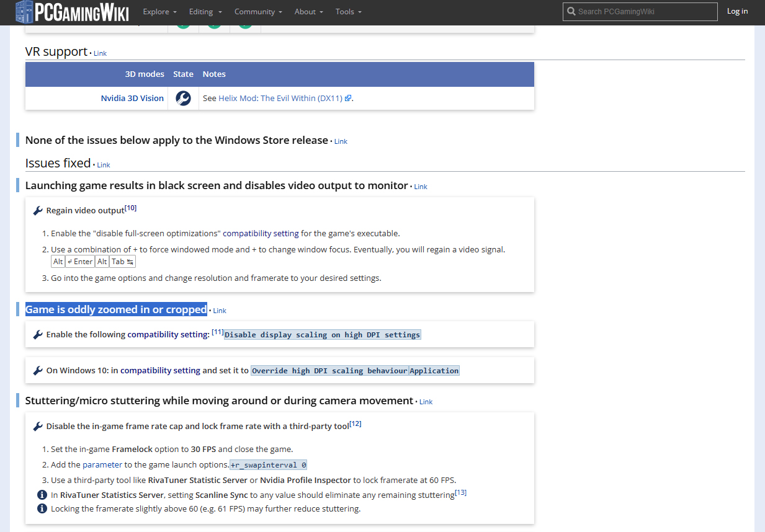
Task: Click reference [13] footnote
Action: tap(461, 492)
